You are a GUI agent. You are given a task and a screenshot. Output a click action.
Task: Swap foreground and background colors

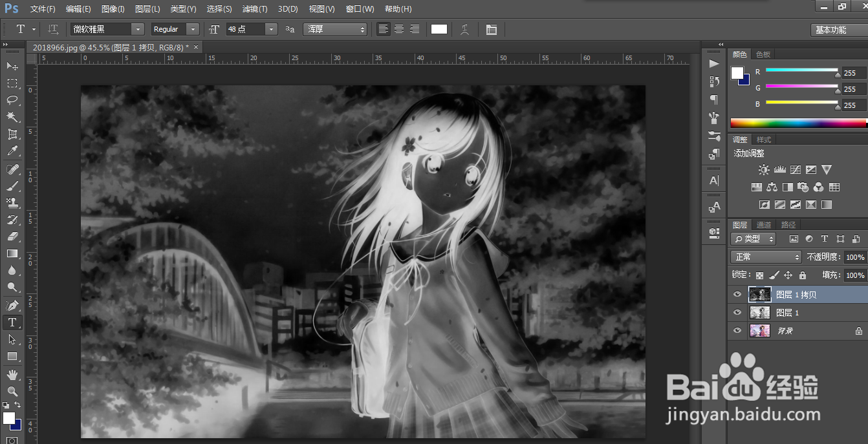17,405
